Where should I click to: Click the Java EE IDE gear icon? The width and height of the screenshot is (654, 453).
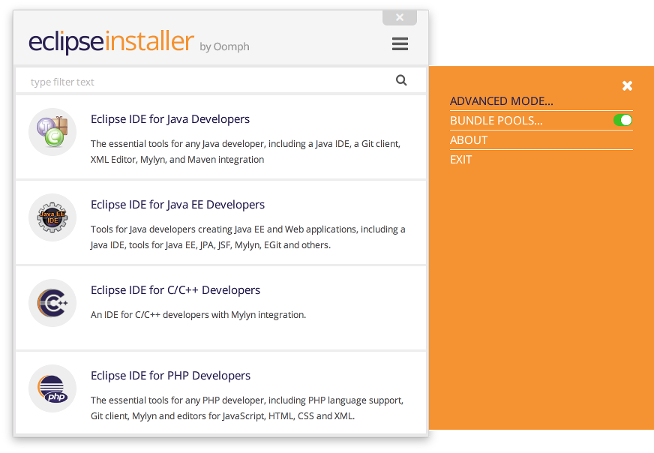(x=53, y=217)
